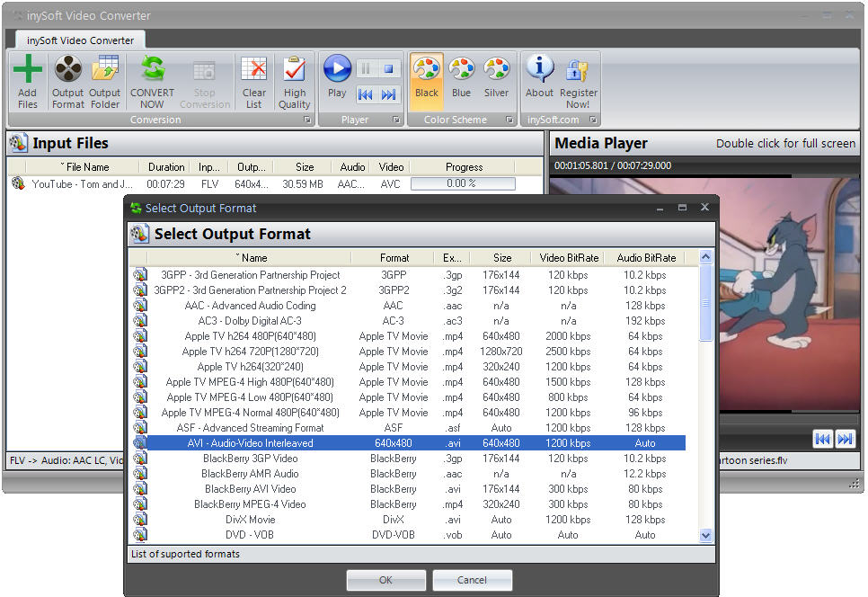The image size is (868, 597).
Task: Sort input files by File Name
Action: tap(83, 166)
